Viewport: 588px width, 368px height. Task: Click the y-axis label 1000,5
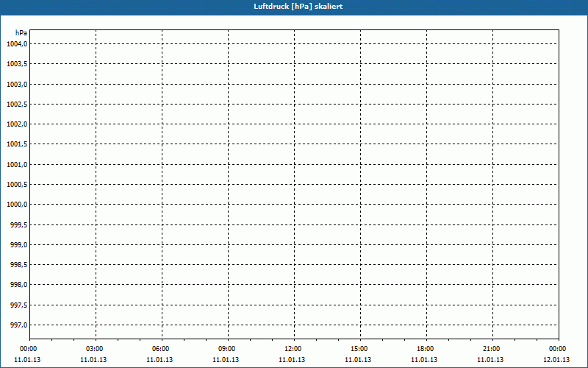17,185
